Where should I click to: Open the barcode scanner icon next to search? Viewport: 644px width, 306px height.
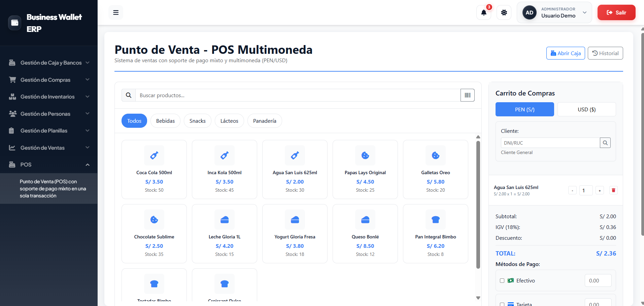click(467, 95)
